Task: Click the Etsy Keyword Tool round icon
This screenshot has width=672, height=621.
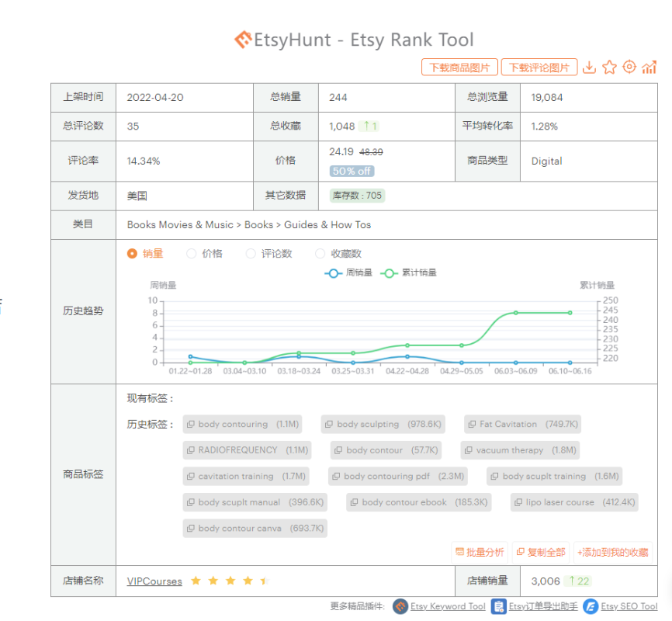Action: pos(400,606)
